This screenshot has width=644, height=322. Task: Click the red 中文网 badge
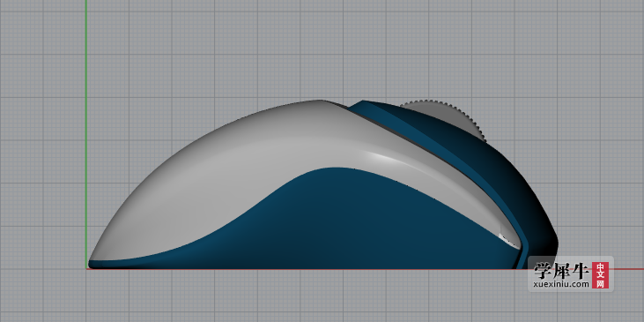(x=600, y=275)
